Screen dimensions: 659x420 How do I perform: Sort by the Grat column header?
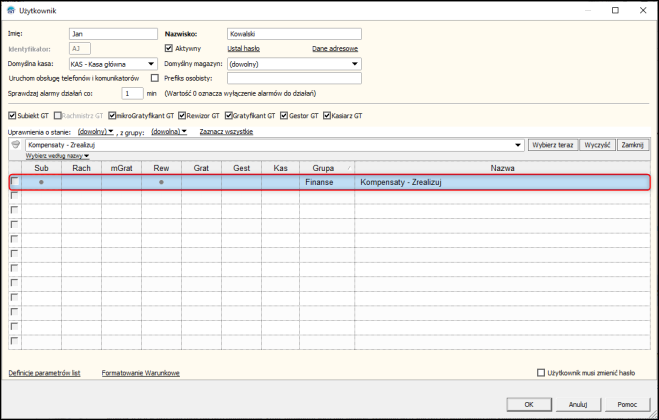pyautogui.click(x=201, y=168)
